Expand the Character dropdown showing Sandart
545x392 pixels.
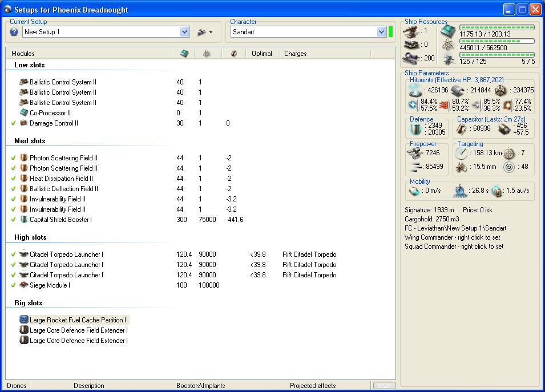(382, 32)
